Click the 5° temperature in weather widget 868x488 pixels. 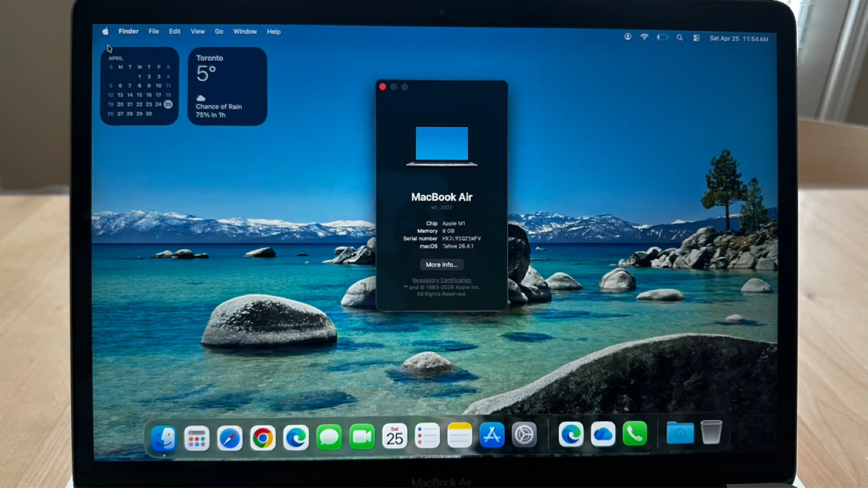click(206, 74)
